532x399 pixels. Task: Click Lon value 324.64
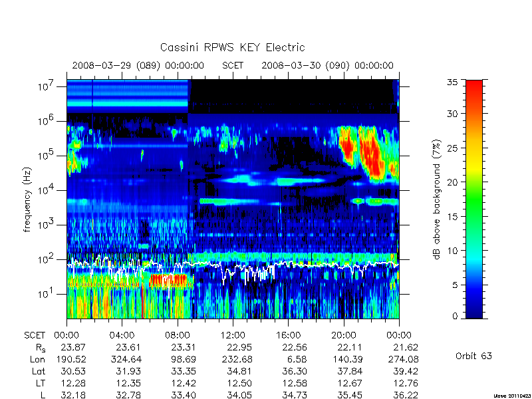click(x=126, y=359)
